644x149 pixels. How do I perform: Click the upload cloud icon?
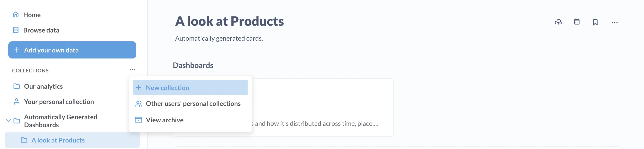[x=558, y=22]
